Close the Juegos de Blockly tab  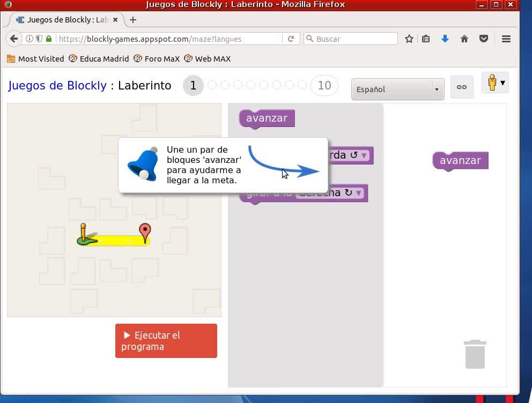(115, 20)
